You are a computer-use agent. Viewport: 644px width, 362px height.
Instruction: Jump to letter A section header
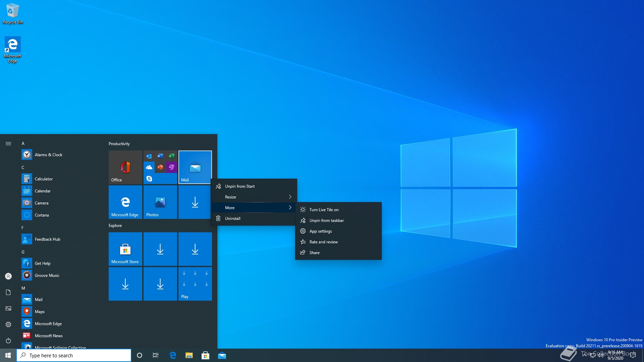point(23,143)
